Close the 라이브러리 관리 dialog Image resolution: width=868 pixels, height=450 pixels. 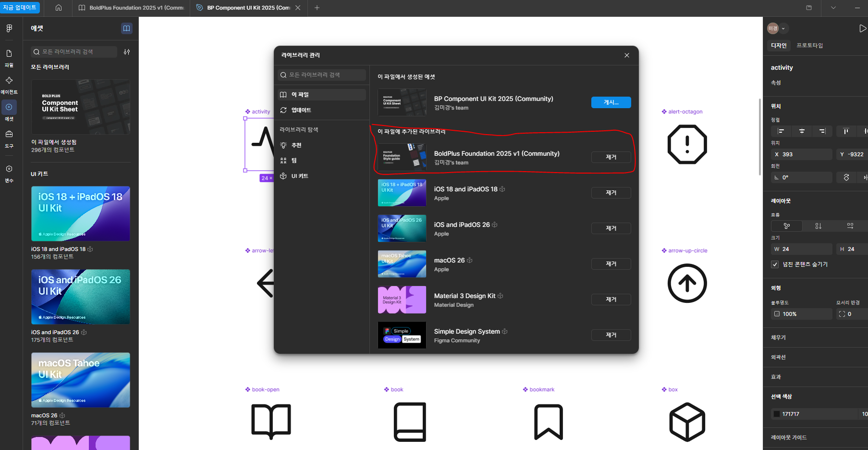coord(627,55)
